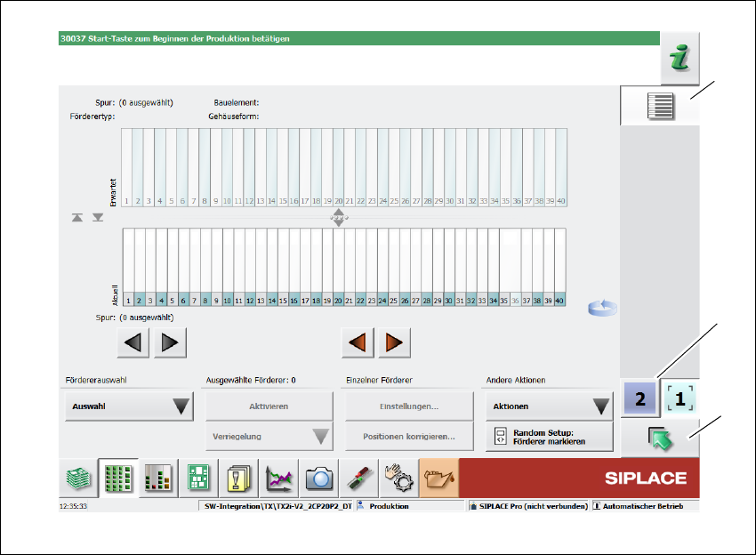Click the green info icon
756x555 pixels.
tap(680, 60)
